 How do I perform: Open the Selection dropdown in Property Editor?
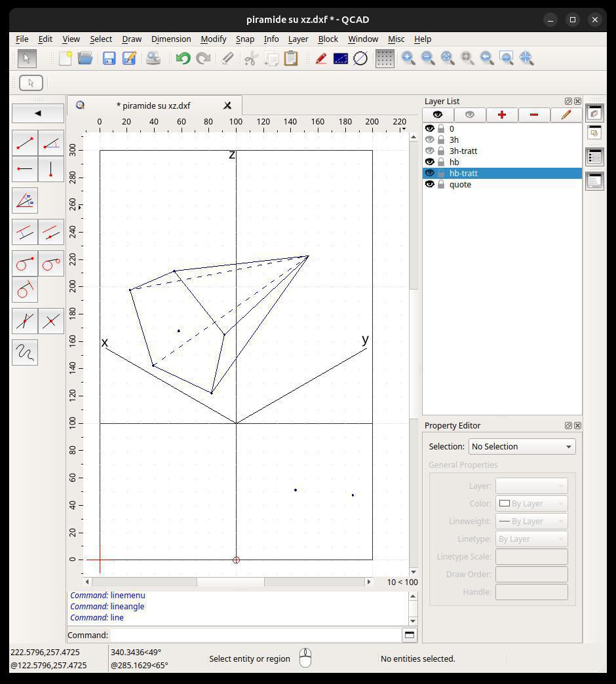click(x=522, y=446)
